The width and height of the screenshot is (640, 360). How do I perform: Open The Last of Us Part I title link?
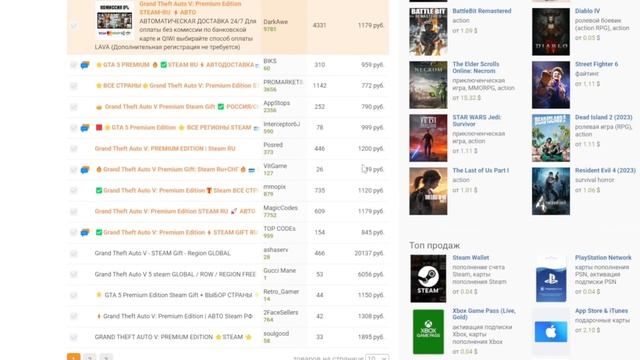click(480, 171)
